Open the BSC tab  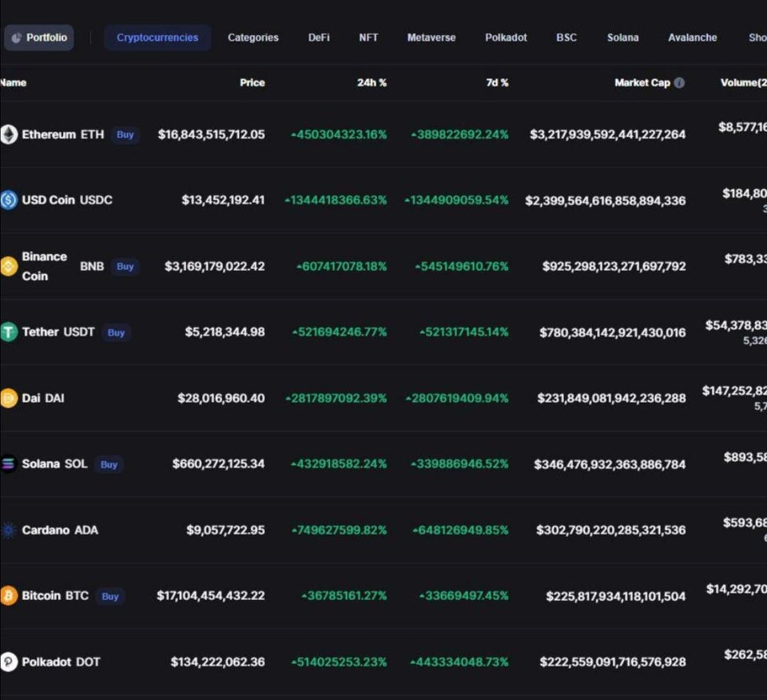click(x=566, y=38)
